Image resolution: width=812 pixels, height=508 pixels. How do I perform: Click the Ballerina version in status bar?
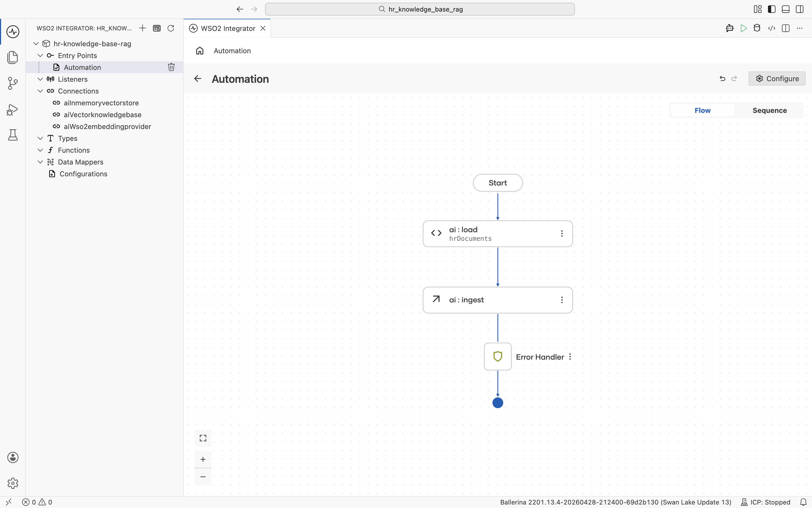tap(615, 502)
